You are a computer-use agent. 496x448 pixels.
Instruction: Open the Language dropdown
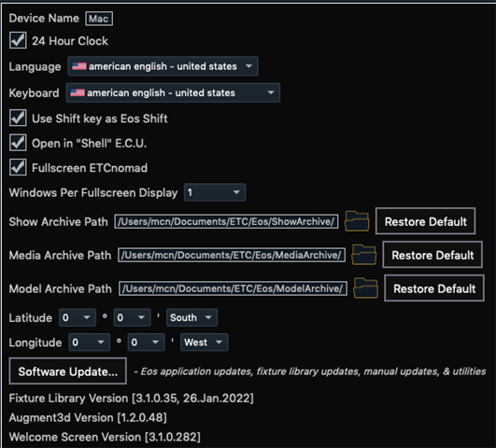pos(163,66)
